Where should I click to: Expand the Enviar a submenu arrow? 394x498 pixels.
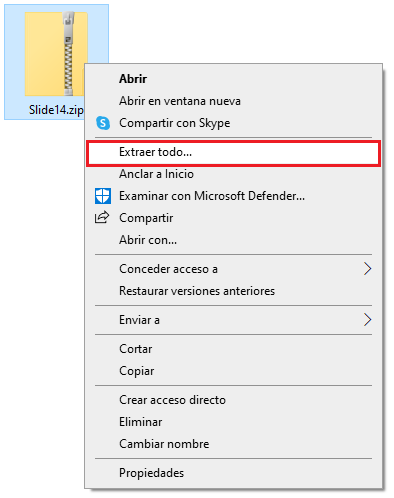(367, 320)
